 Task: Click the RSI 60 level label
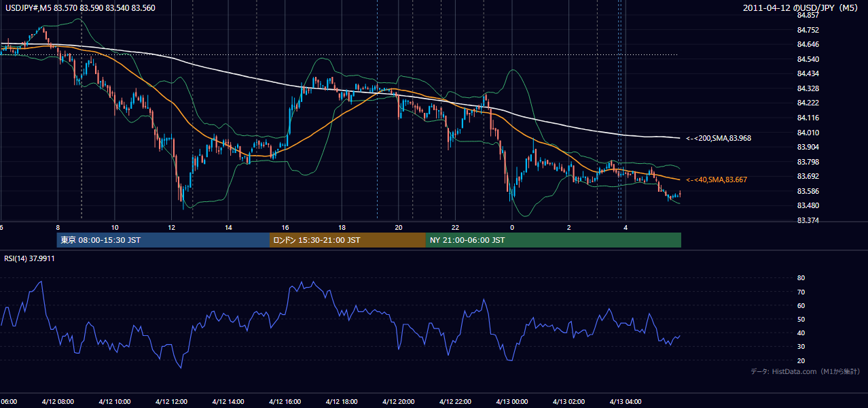801,305
